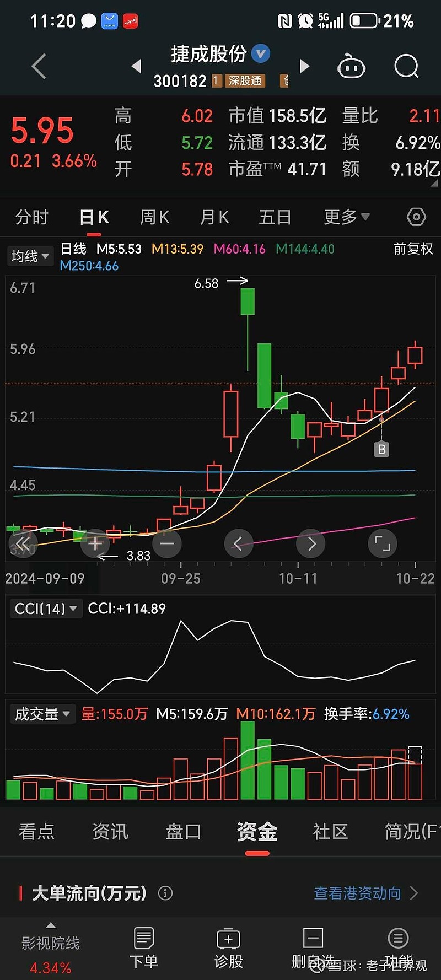
Task: Zoom in chart with plus button
Action: [x=95, y=544]
